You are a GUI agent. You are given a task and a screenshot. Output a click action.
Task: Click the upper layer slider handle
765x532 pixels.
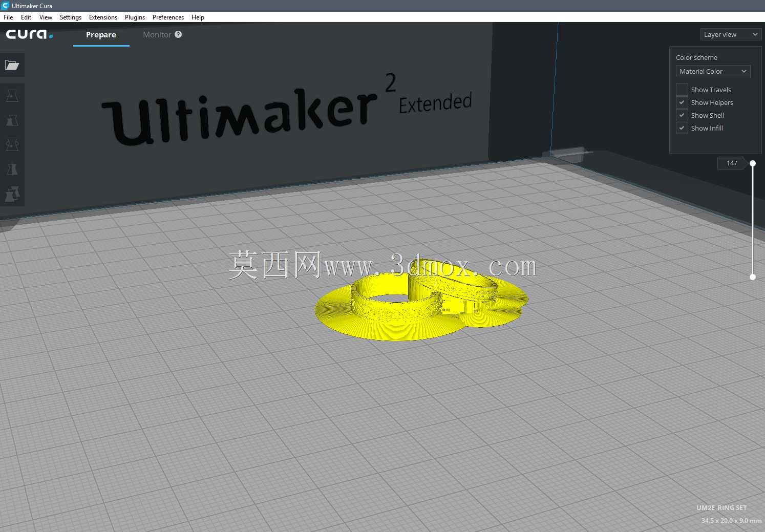[x=753, y=163]
